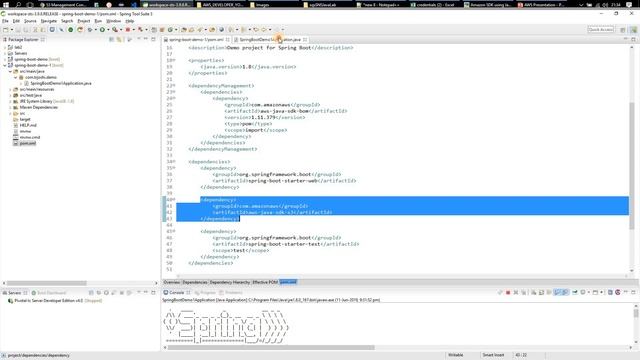Open the Run button dropdown arrow
This screenshot has width=640, height=360.
[108, 30]
